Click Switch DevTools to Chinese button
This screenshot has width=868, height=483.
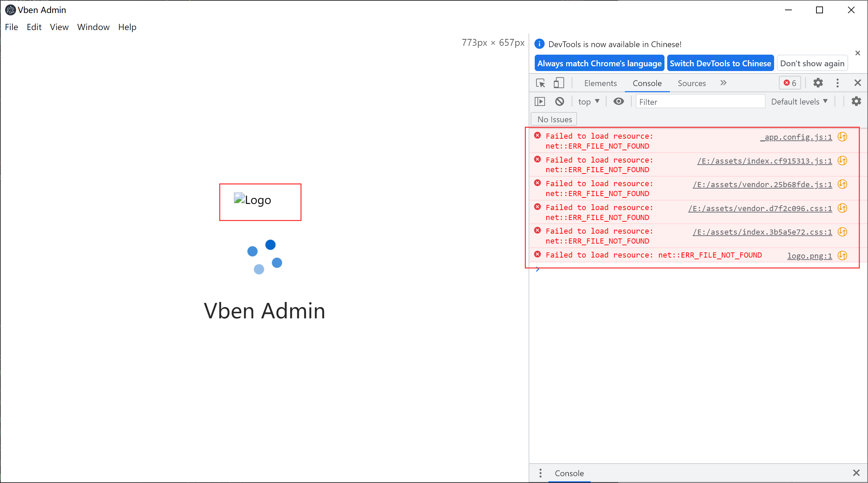tap(720, 64)
